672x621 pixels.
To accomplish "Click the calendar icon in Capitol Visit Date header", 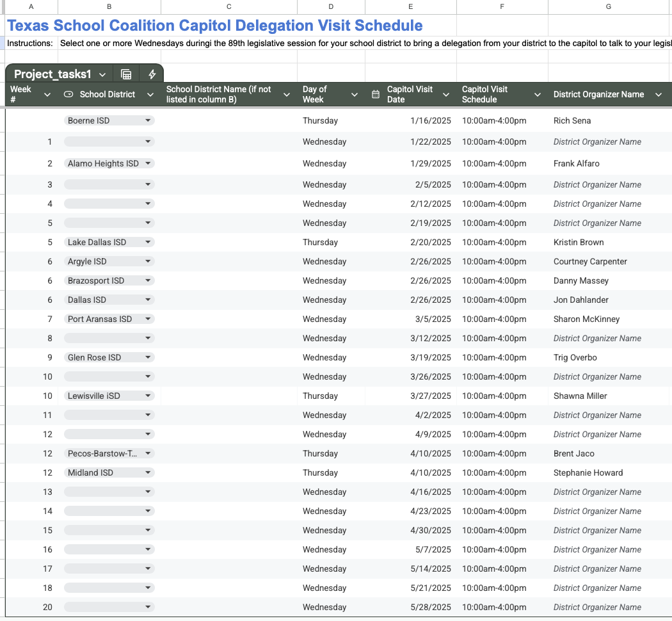I will 376,94.
